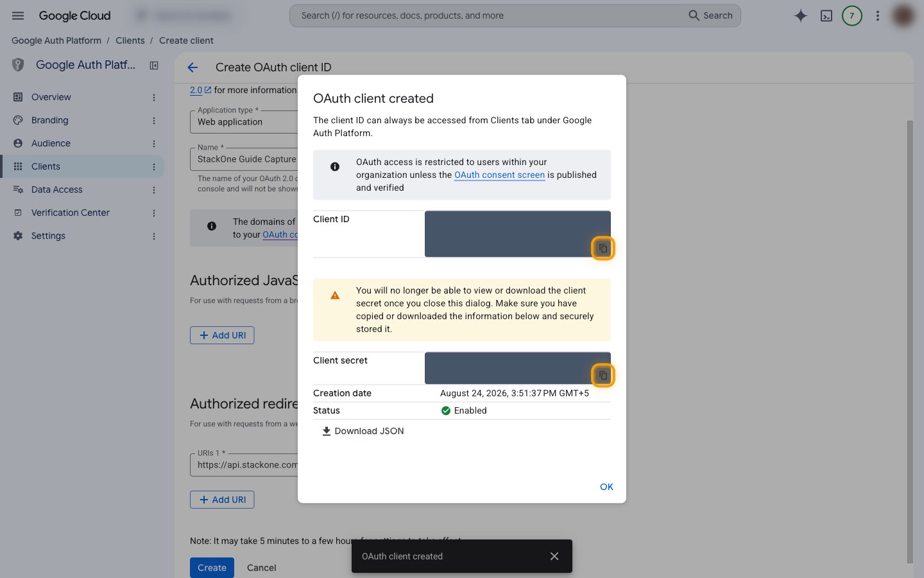Open the 2.0 external documentation link
The image size is (924, 578).
200,90
